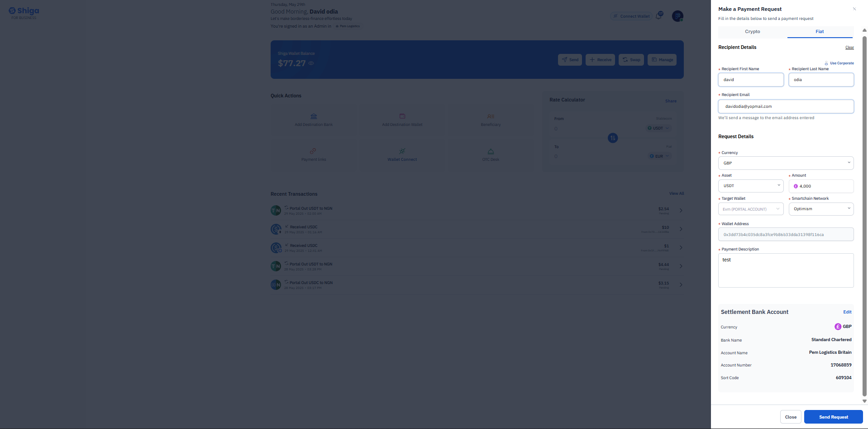Click the Amount field with 4,000
The width and height of the screenshot is (868, 429).
click(x=821, y=186)
